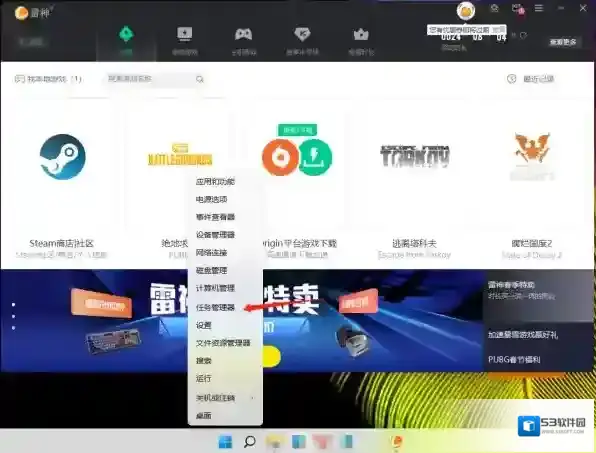Select the first banner carousel dot
This screenshot has width=596, height=453.
coord(14,304)
